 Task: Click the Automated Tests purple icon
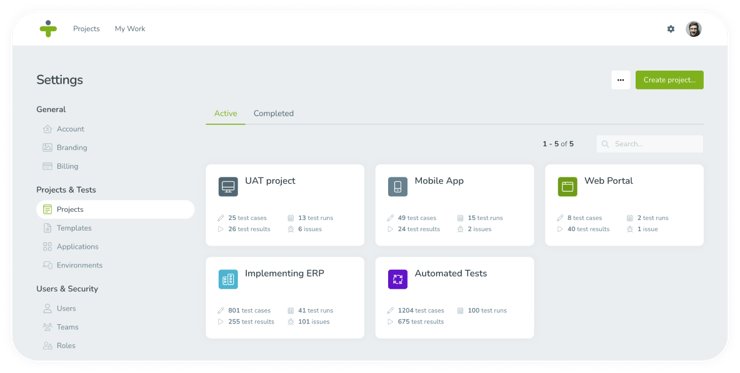click(x=397, y=279)
